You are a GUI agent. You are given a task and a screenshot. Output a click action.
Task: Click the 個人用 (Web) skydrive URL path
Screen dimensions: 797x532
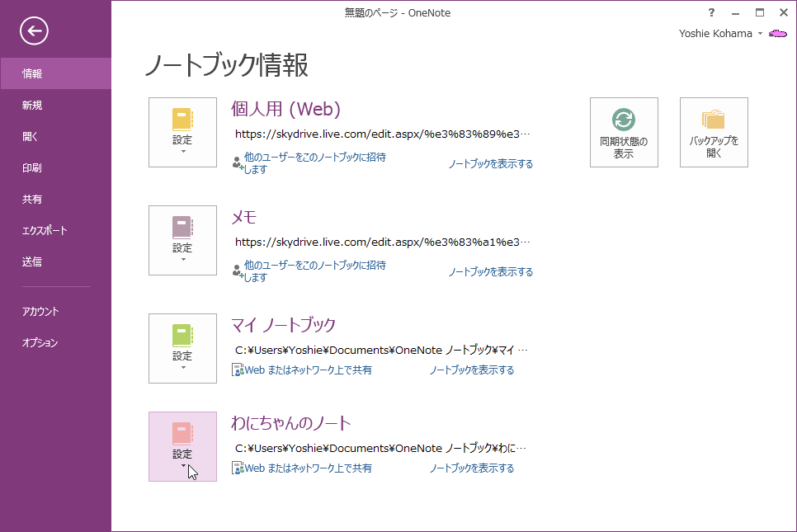(x=383, y=134)
